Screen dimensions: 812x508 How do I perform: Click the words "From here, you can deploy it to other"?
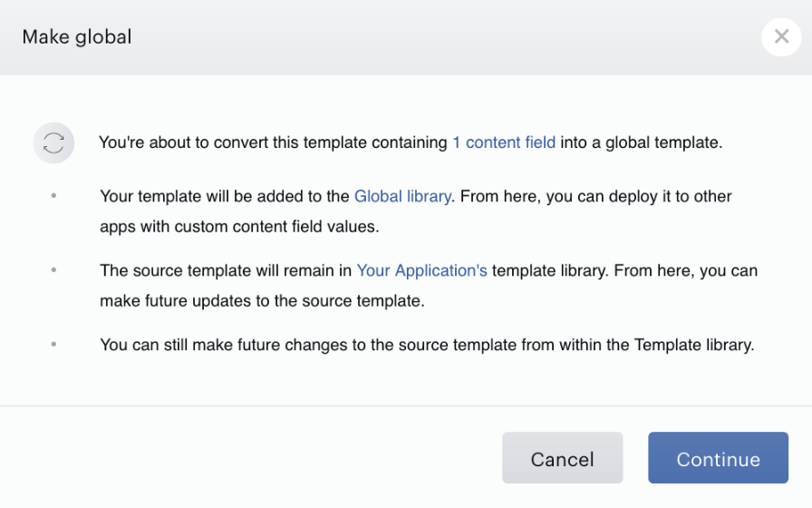[596, 197]
